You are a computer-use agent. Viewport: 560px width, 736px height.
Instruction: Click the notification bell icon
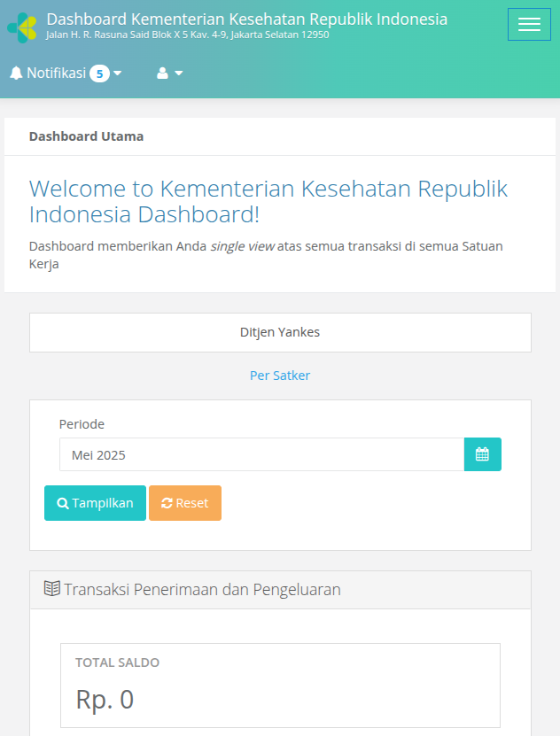(x=16, y=74)
